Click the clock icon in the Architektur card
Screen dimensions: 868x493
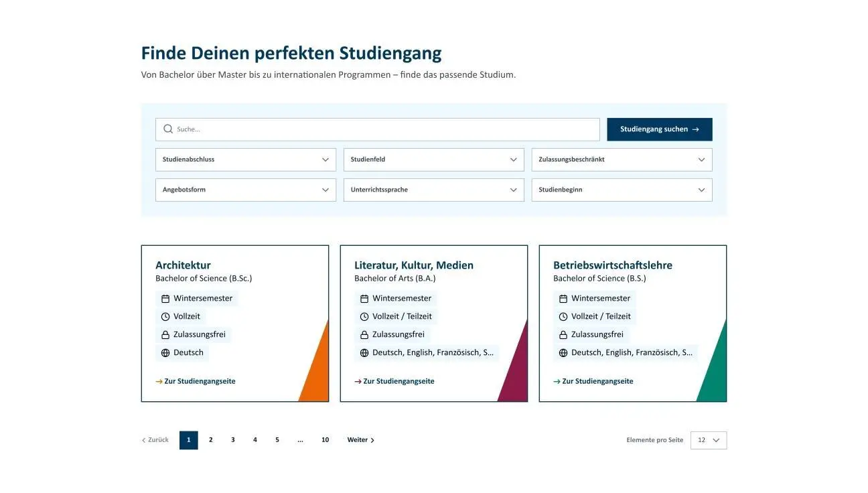click(165, 317)
